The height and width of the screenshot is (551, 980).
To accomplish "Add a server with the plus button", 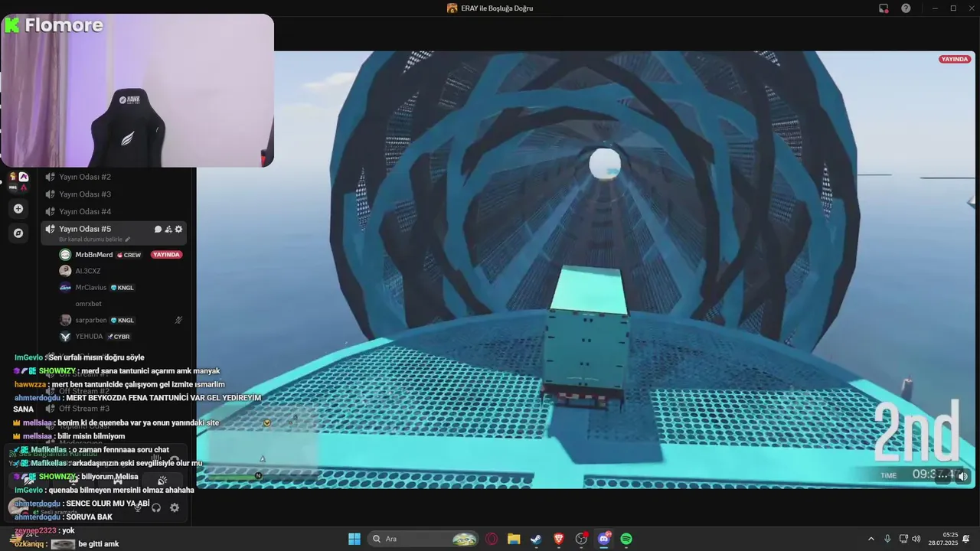I will 18,209.
